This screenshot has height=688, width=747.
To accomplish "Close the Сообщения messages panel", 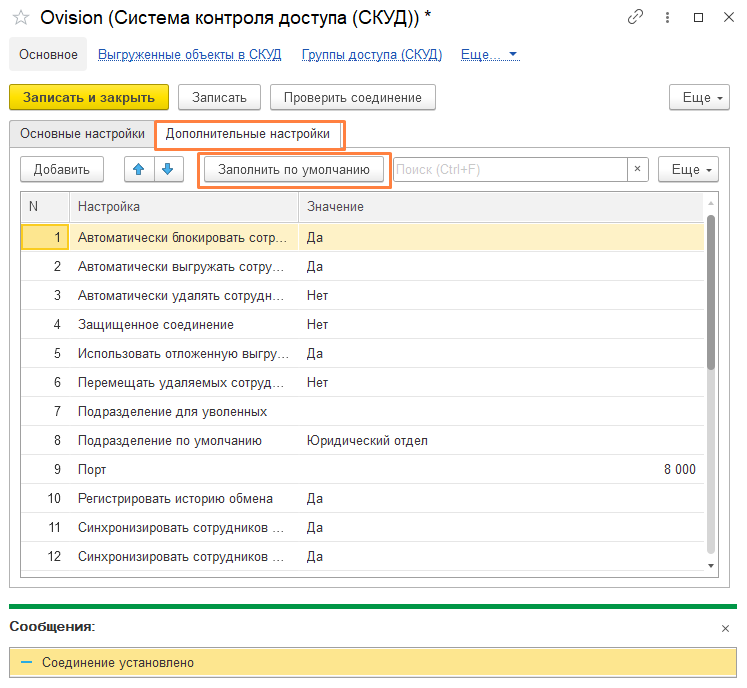I will coord(725,628).
